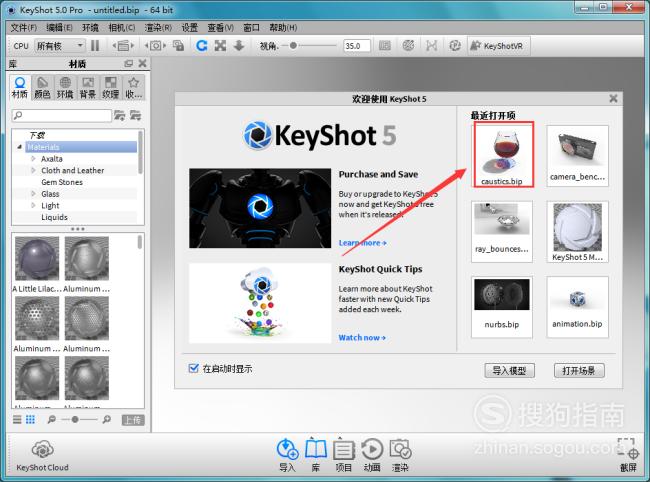Image resolution: width=650 pixels, height=482 pixels.
Task: Click the field of view value 35.0
Action: pos(357,46)
